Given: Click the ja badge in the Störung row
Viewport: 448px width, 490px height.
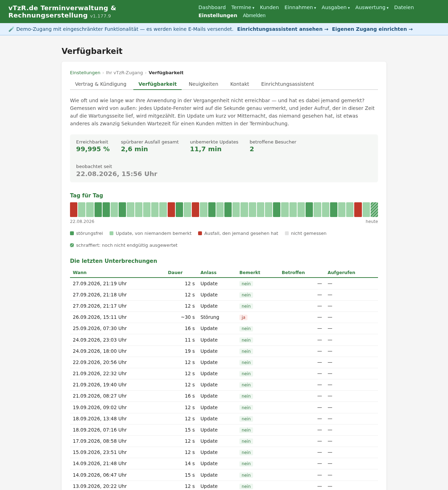Looking at the screenshot, I should coord(244,317).
